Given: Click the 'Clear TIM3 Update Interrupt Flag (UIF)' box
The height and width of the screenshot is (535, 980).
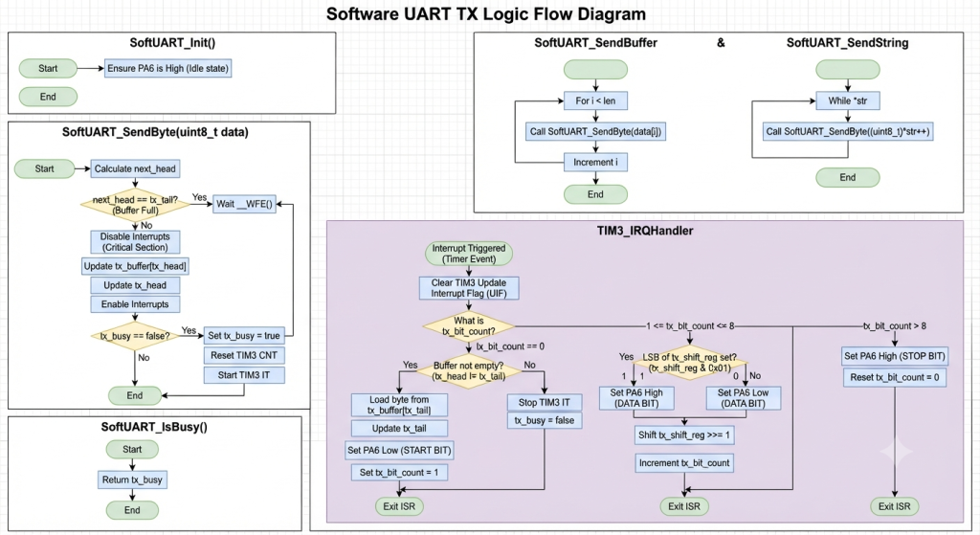Looking at the screenshot, I should click(469, 288).
